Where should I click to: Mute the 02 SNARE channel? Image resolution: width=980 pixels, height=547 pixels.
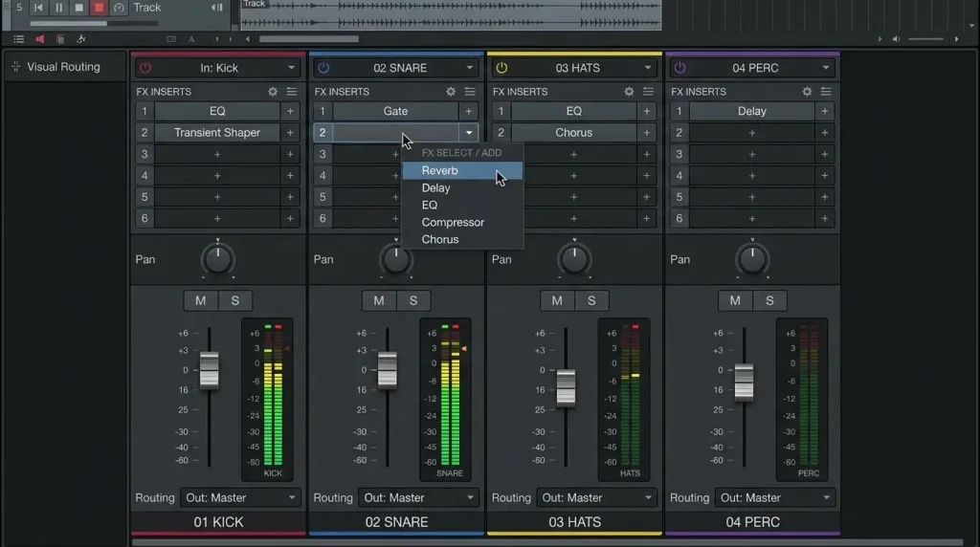379,301
